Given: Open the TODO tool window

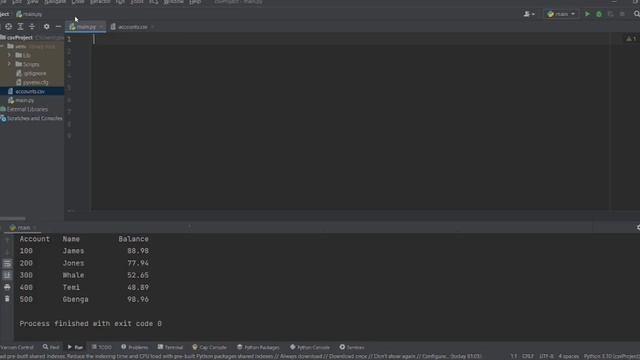Looking at the screenshot, I should pyautogui.click(x=102, y=347).
